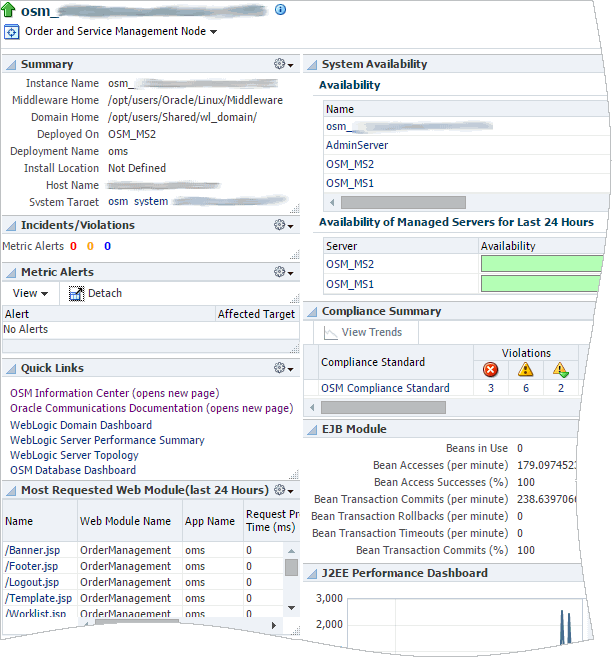The width and height of the screenshot is (612, 658).
Task: Click the OSM_MS1 green availability bar
Action: (x=541, y=284)
